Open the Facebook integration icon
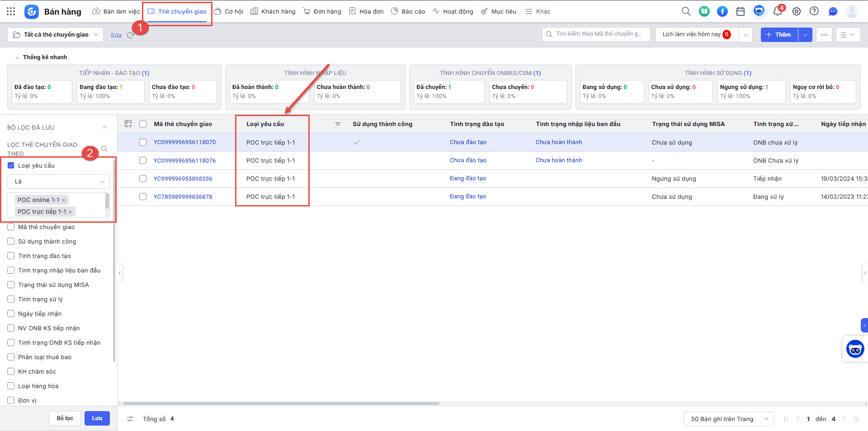 point(722,11)
